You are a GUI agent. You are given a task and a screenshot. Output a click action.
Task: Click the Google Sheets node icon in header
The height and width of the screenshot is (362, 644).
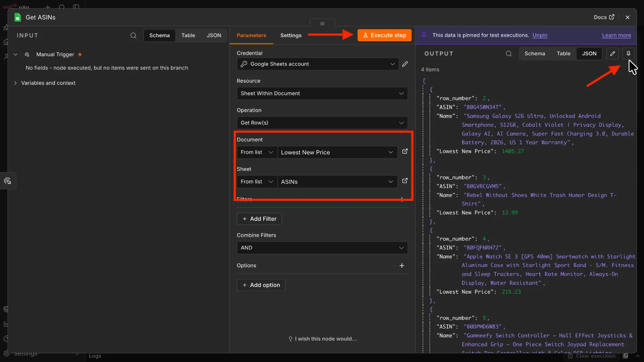point(18,17)
